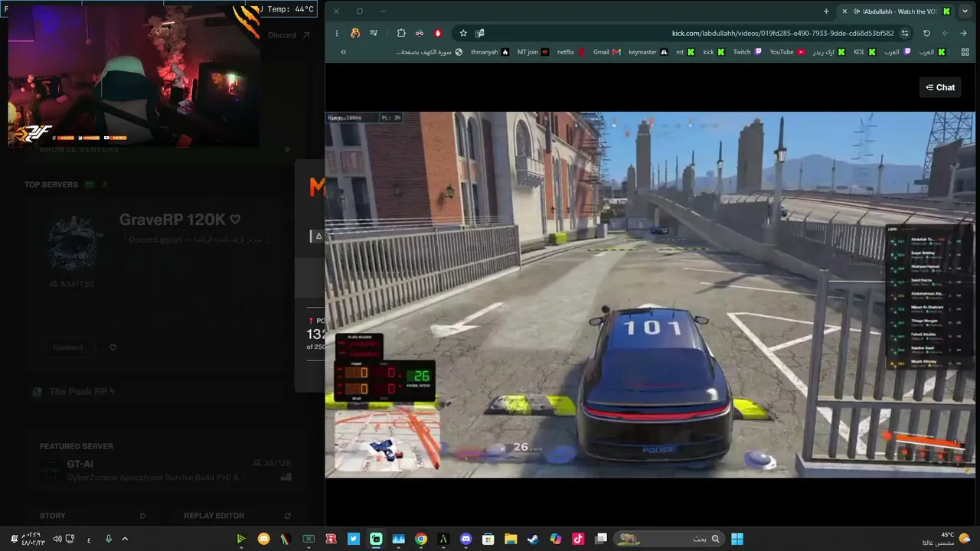980x551 pixels.
Task: Open the mt bookmark
Action: pos(684,52)
